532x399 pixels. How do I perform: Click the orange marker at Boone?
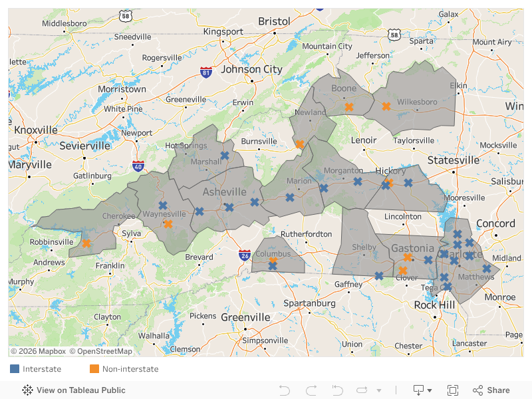[x=348, y=106]
